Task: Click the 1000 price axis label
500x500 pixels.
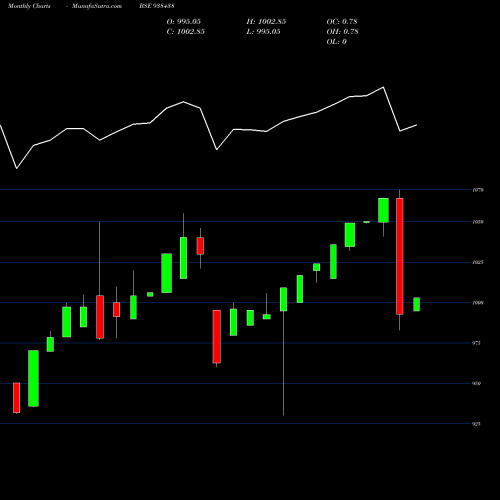Action: tap(478, 303)
